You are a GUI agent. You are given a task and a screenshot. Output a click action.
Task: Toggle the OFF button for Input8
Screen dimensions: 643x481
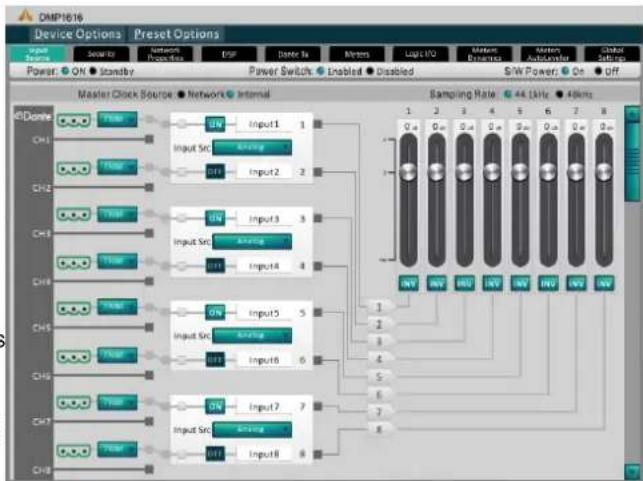point(215,454)
